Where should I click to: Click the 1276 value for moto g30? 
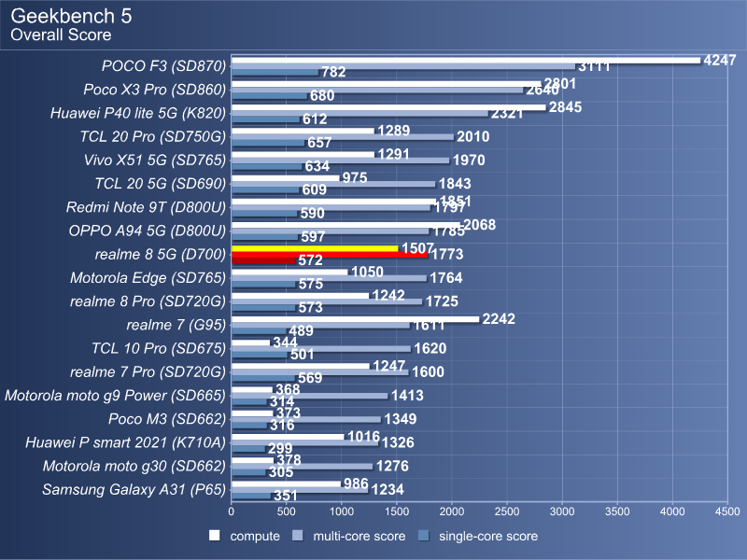392,466
